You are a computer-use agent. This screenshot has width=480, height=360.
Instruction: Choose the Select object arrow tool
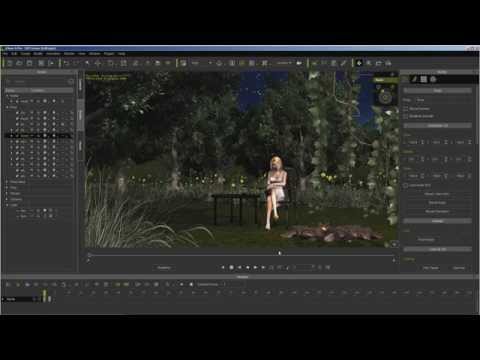pyautogui.click(x=87, y=63)
